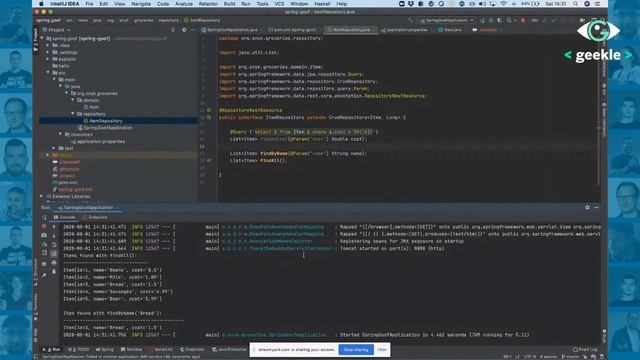
Task: Collapse the src folder
Action: (48, 73)
